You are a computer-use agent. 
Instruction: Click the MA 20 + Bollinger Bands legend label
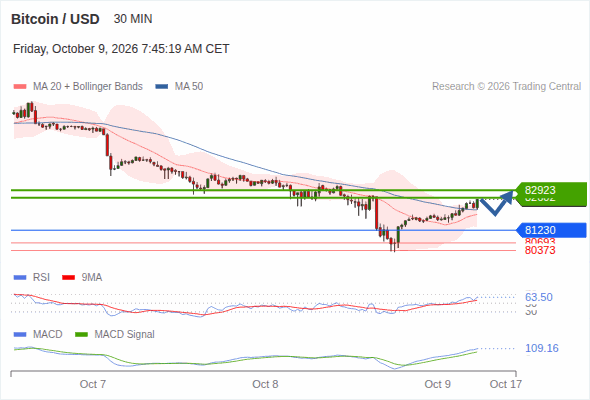88,87
